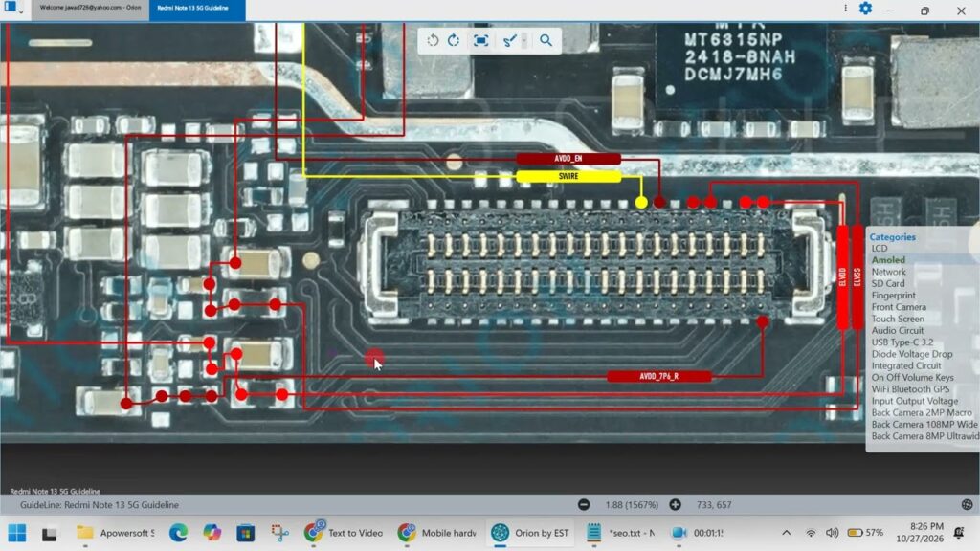Open Task View on the taskbar
This screenshot has width=980, height=551.
tap(50, 534)
